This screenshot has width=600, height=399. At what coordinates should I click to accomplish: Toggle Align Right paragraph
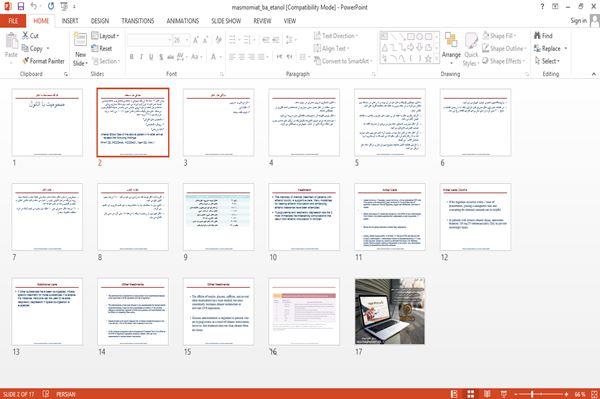pyautogui.click(x=251, y=57)
